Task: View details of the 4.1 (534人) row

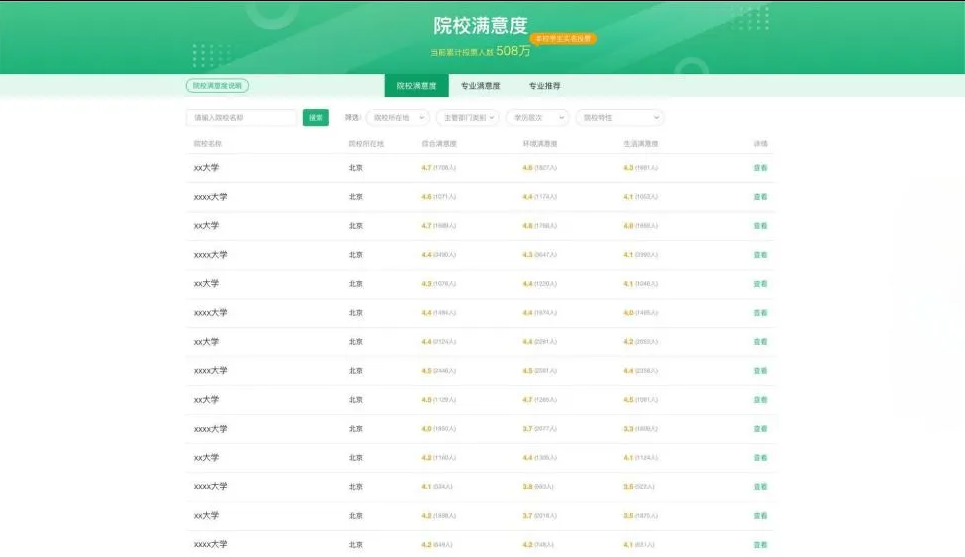Action: pyautogui.click(x=760, y=487)
